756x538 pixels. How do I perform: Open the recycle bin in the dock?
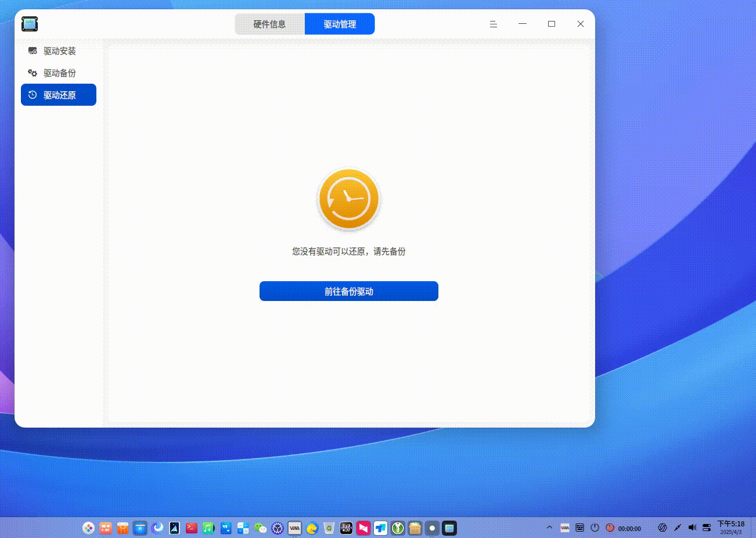tap(329, 528)
